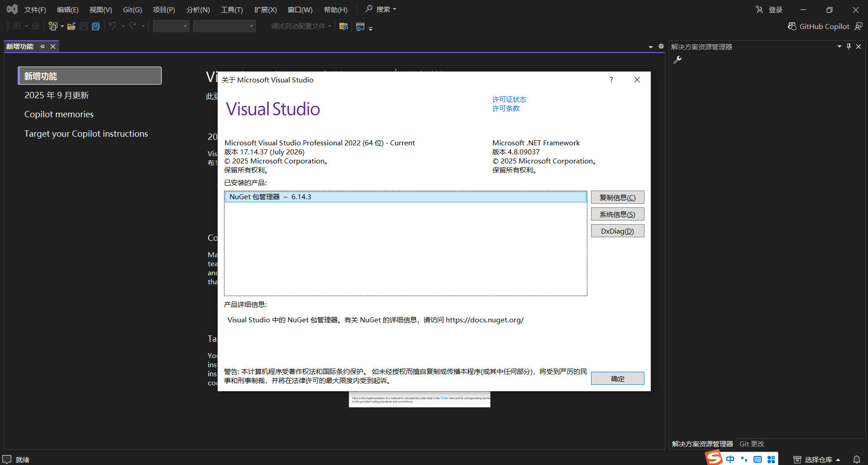Open the 文件(F) menu
Screen dimensions: 868x465
(x=35, y=10)
